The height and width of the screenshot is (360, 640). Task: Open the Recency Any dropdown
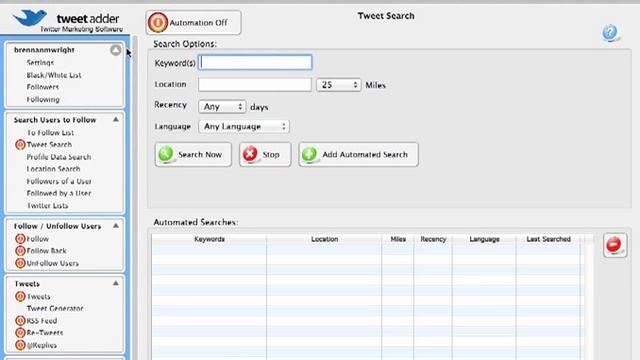[x=222, y=107]
